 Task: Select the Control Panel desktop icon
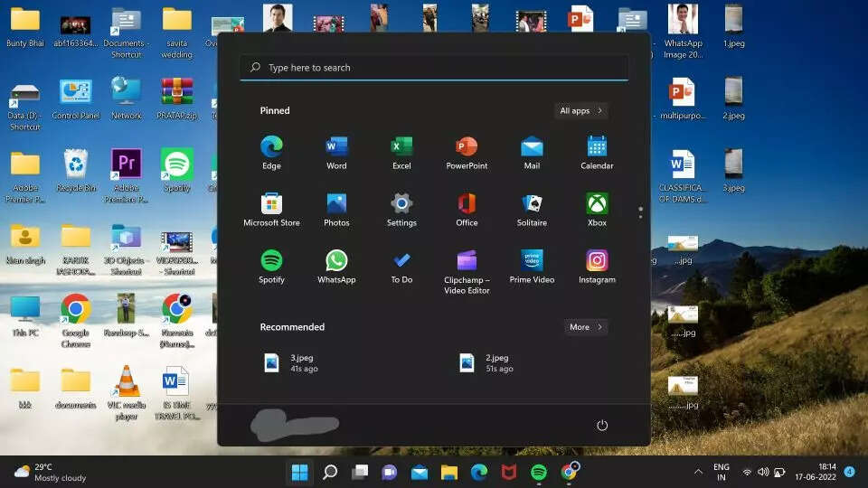tap(76, 99)
